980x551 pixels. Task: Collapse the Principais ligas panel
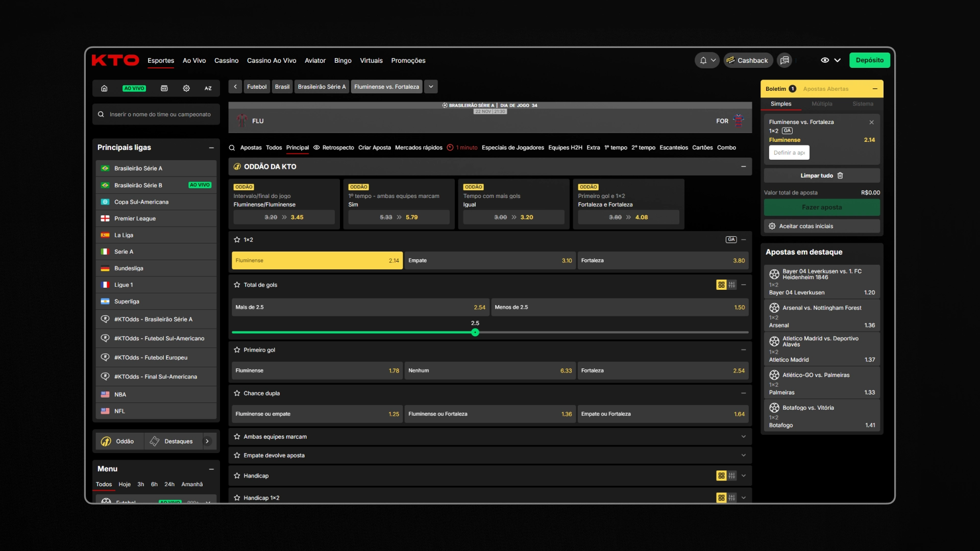(211, 147)
